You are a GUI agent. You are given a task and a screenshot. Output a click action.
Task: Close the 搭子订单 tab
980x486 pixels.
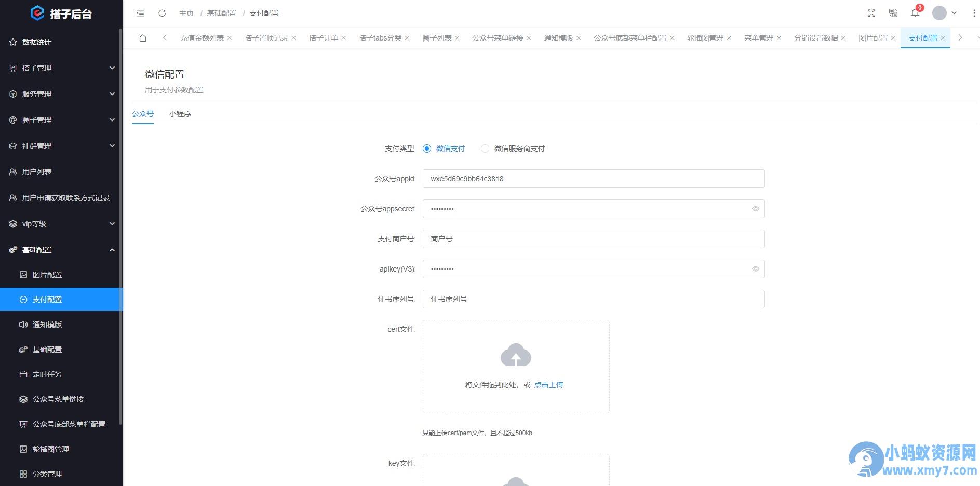[343, 38]
